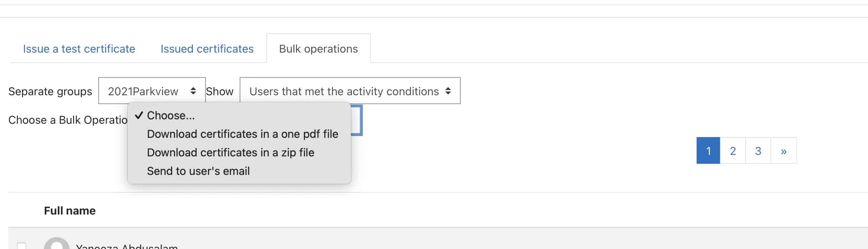Image resolution: width=868 pixels, height=249 pixels.
Task: Pick Send to user's email option
Action: point(239,171)
